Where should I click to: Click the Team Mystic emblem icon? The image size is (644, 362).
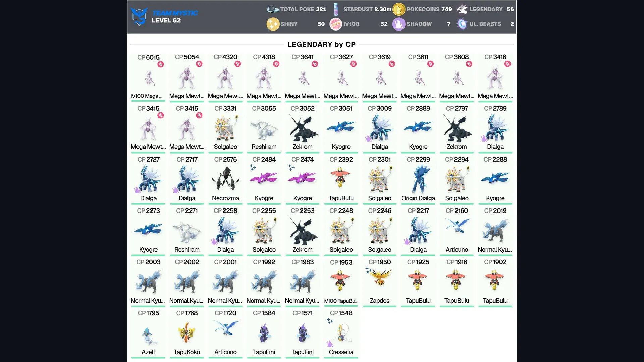139,16
